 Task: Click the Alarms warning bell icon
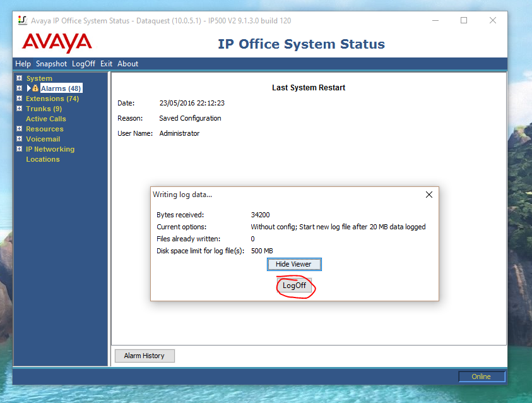[x=35, y=88]
